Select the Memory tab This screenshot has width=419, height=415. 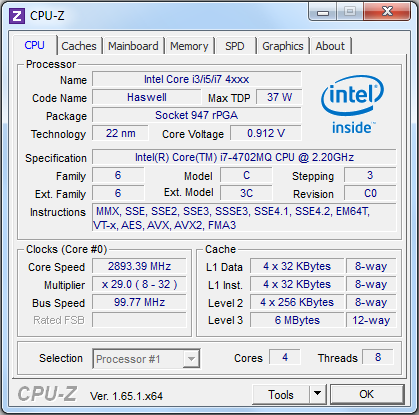tap(189, 46)
